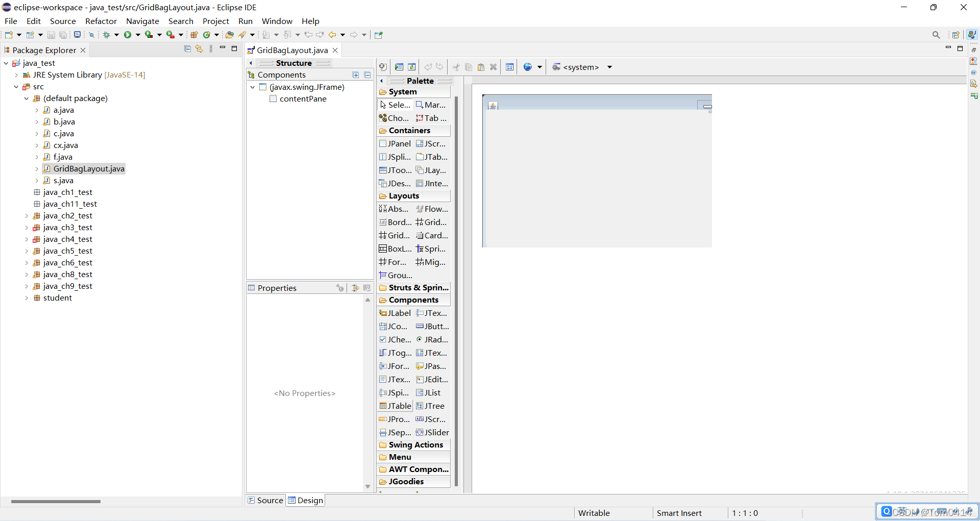Toggle Skip All Breakpoints
This screenshot has width=980, height=521.
tap(92, 35)
